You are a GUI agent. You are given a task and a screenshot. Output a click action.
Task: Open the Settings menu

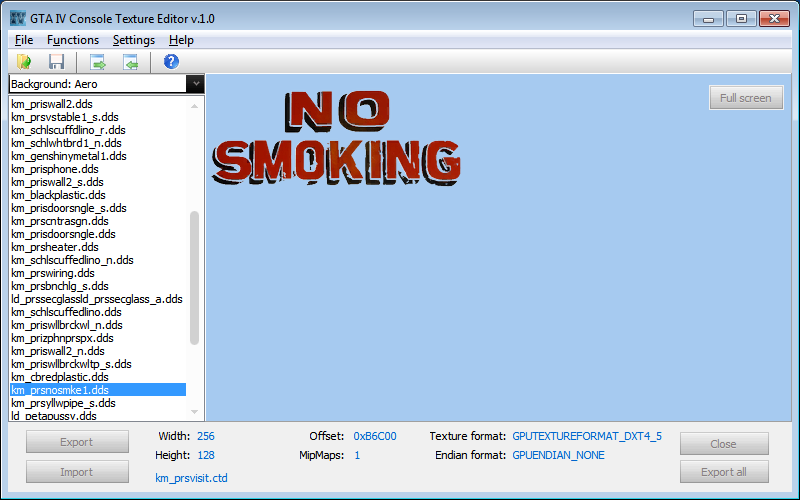coord(134,40)
